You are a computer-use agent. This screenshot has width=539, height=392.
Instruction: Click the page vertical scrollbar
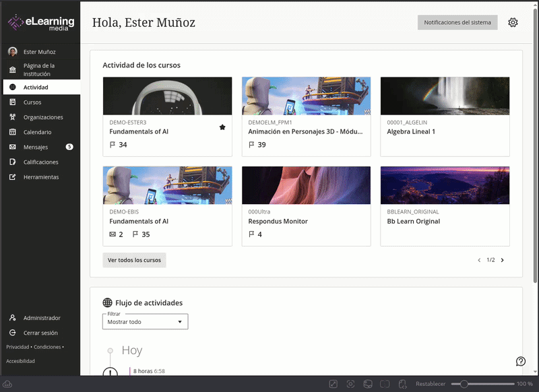535,144
